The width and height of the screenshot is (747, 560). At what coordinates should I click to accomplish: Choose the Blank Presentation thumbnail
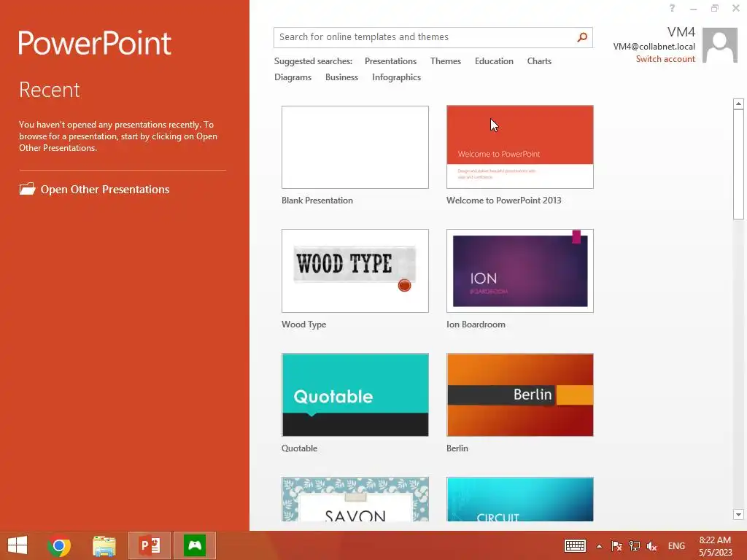pos(355,147)
